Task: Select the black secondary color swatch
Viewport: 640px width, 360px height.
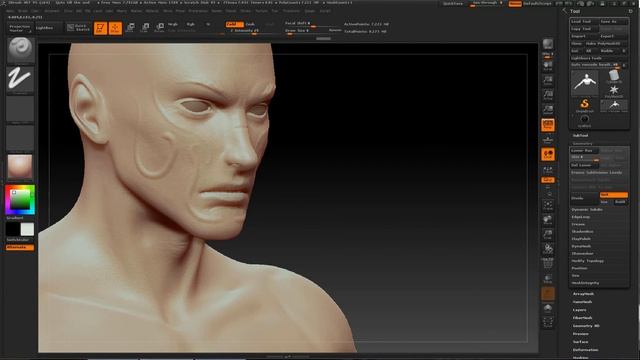Action: (13, 229)
